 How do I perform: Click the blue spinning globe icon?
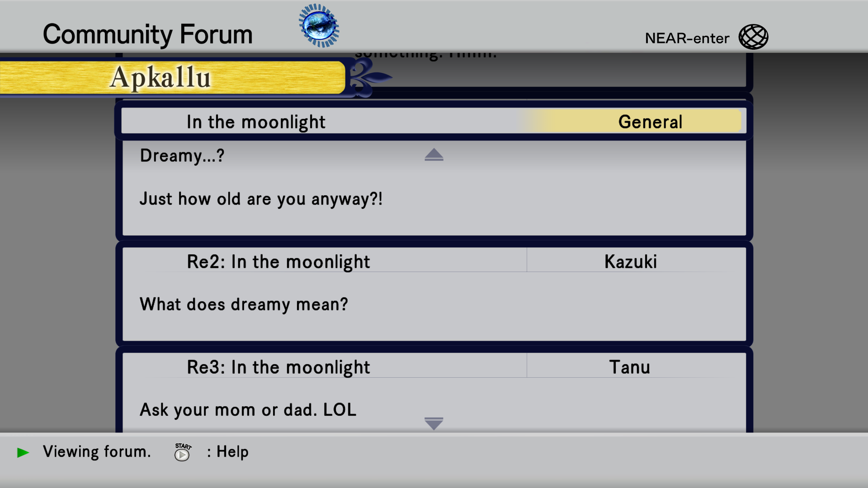[x=319, y=26]
